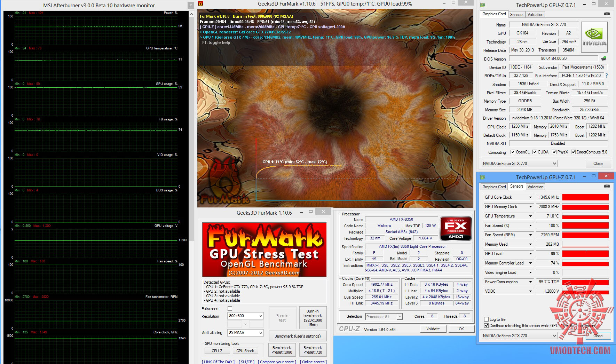The height and width of the screenshot is (364, 616).
Task: Click the AMD FX processor logo in CPU-Z
Action: pos(456,228)
